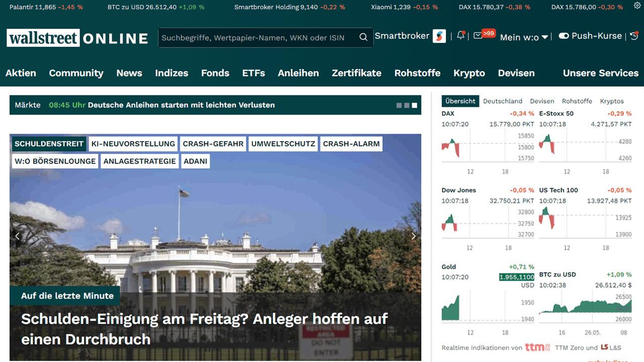Open the notifications bell icon

tap(460, 36)
